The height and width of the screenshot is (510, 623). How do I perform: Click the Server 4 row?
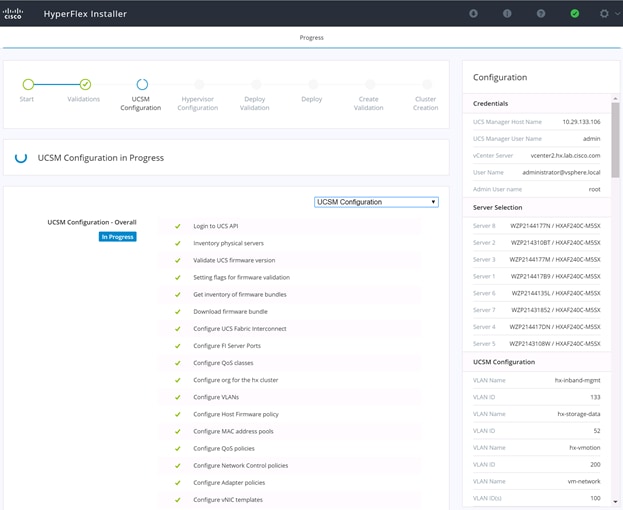coord(536,327)
